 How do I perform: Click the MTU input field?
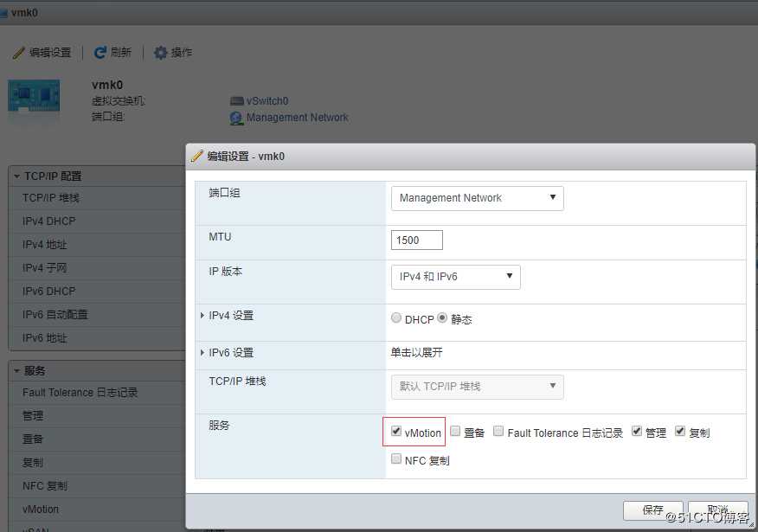417,240
